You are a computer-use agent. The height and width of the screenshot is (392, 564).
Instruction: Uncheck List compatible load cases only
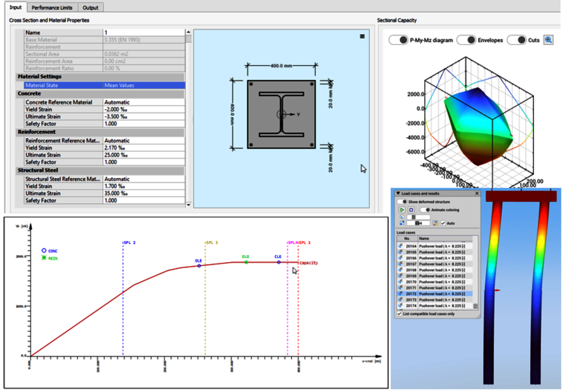point(399,314)
